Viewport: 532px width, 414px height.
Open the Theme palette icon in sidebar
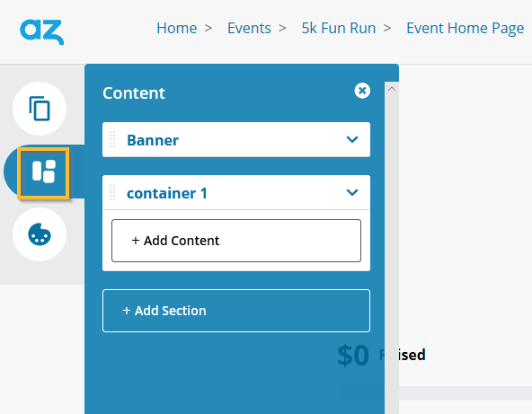tap(40, 234)
